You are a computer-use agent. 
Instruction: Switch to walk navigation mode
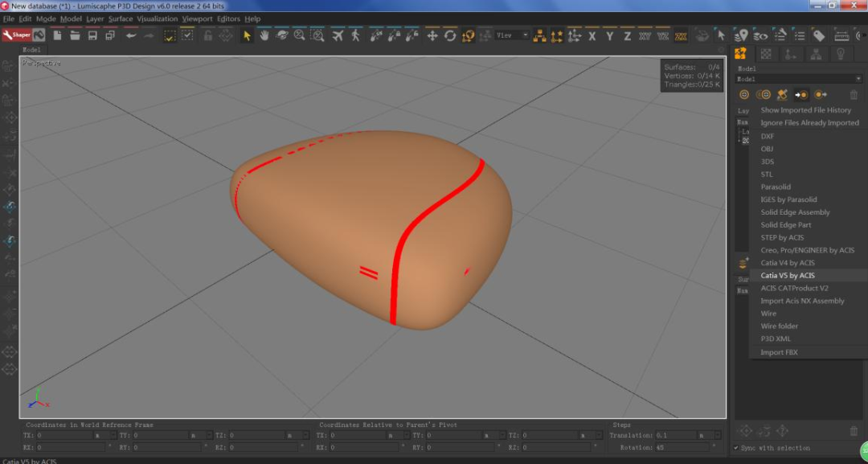pos(355,35)
